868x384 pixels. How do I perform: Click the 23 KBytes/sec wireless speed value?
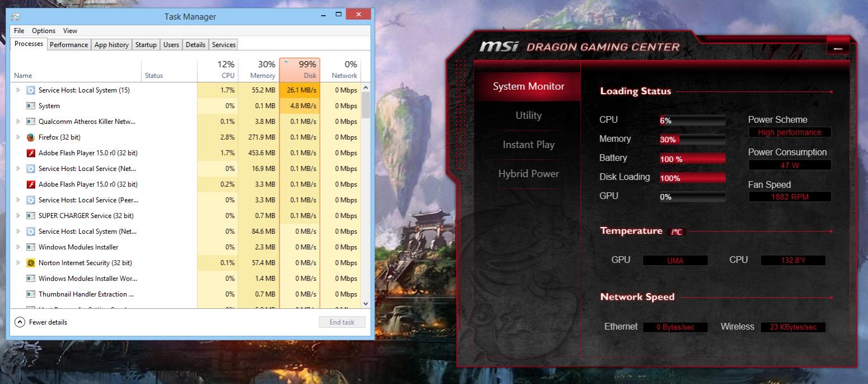tap(794, 327)
